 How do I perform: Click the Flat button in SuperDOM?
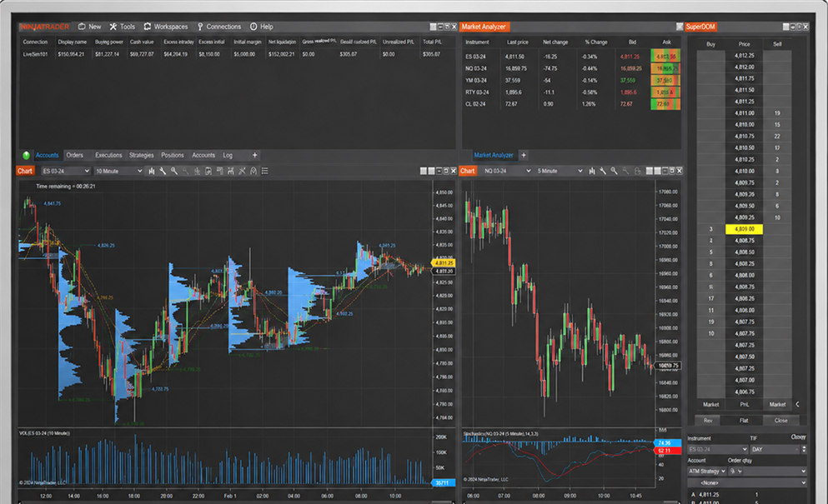(x=744, y=421)
